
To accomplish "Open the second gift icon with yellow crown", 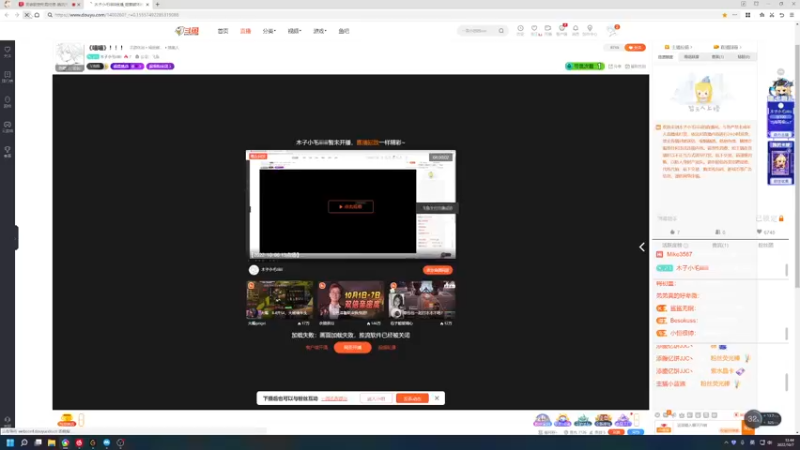I will pos(562,420).
